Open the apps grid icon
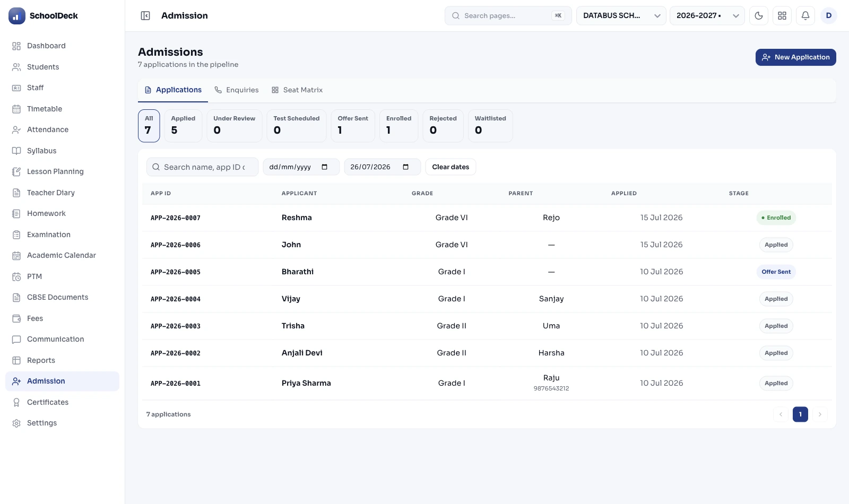849x504 pixels. point(782,16)
